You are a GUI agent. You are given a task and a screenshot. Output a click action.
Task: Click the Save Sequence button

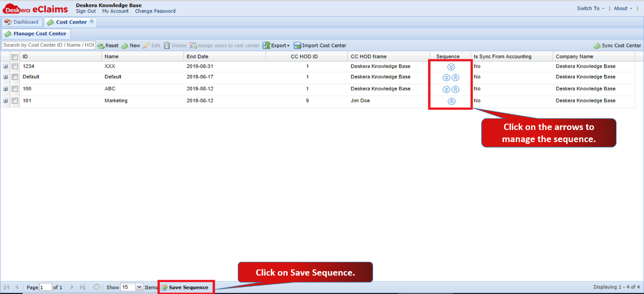[x=185, y=287]
